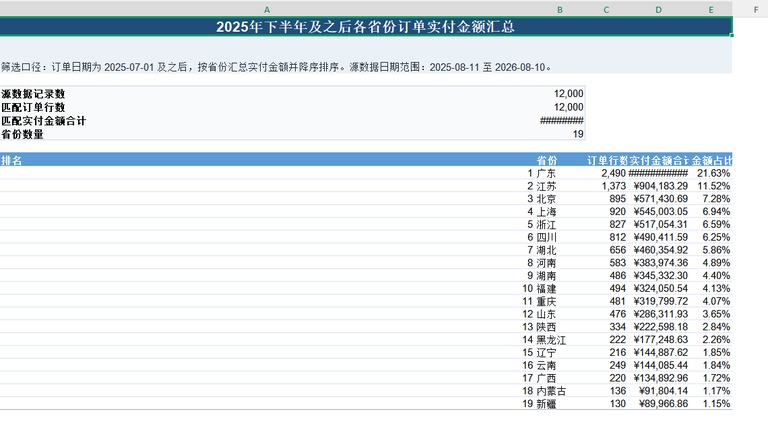Select the 黑龙江 province cell
Viewport: 768px width, 428px height.
[x=560, y=339]
